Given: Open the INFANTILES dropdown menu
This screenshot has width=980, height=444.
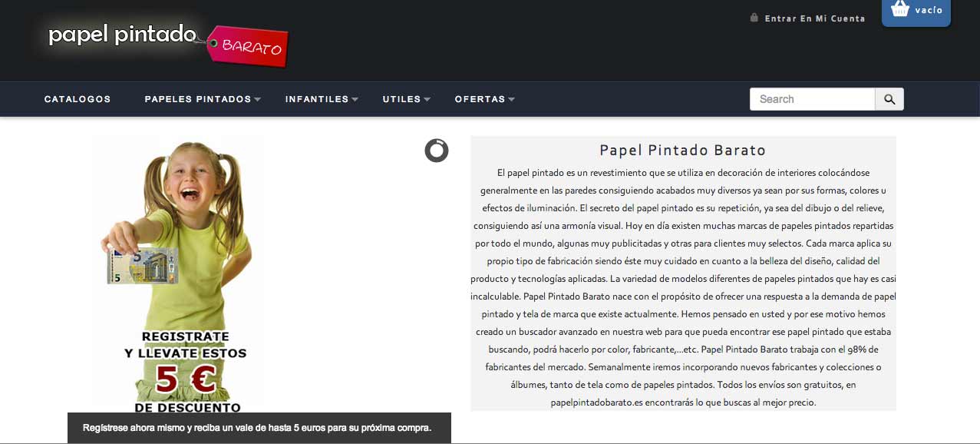Looking at the screenshot, I should pyautogui.click(x=317, y=98).
